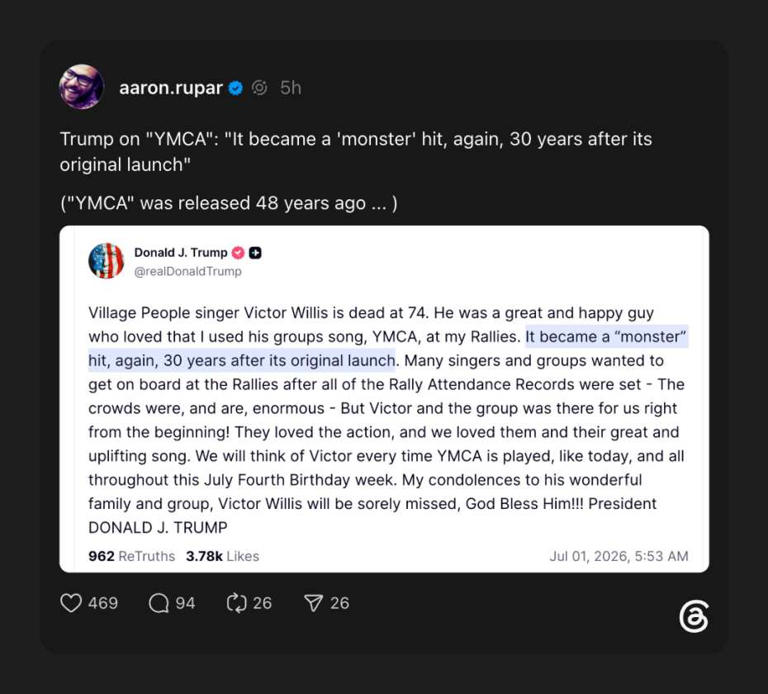Repost using the circular arrows icon
Screen dimensions: 768x694
coord(237,603)
